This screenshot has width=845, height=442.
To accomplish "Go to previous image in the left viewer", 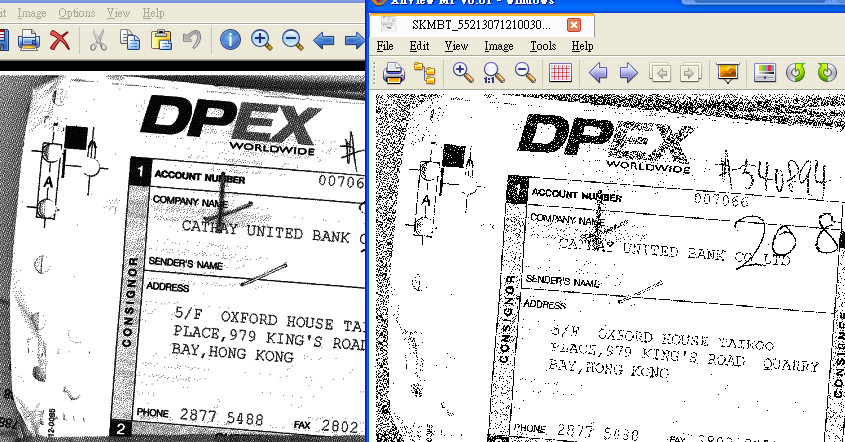I will [324, 40].
